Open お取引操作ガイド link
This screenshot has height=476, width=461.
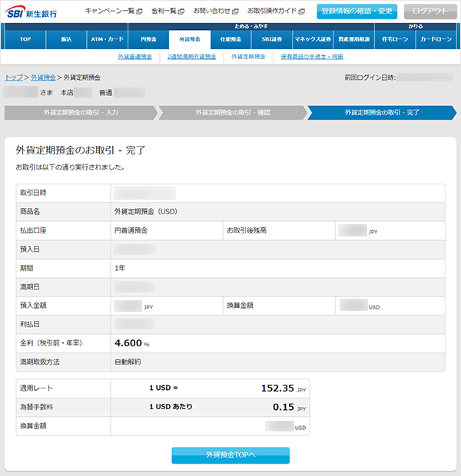[275, 12]
